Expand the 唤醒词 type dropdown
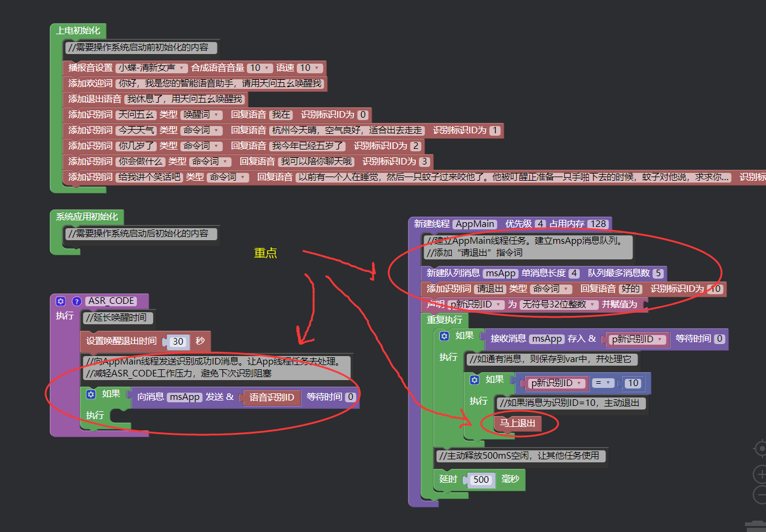This screenshot has width=766, height=532. tap(201, 115)
